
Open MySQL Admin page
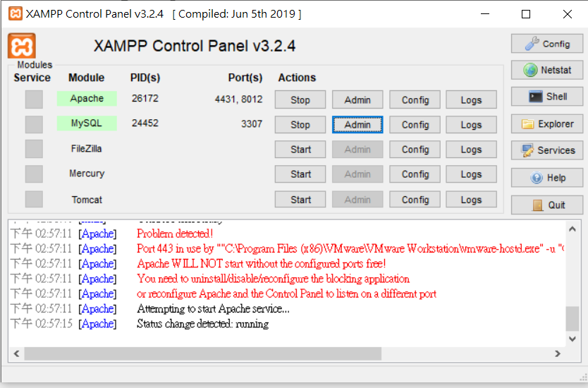357,125
